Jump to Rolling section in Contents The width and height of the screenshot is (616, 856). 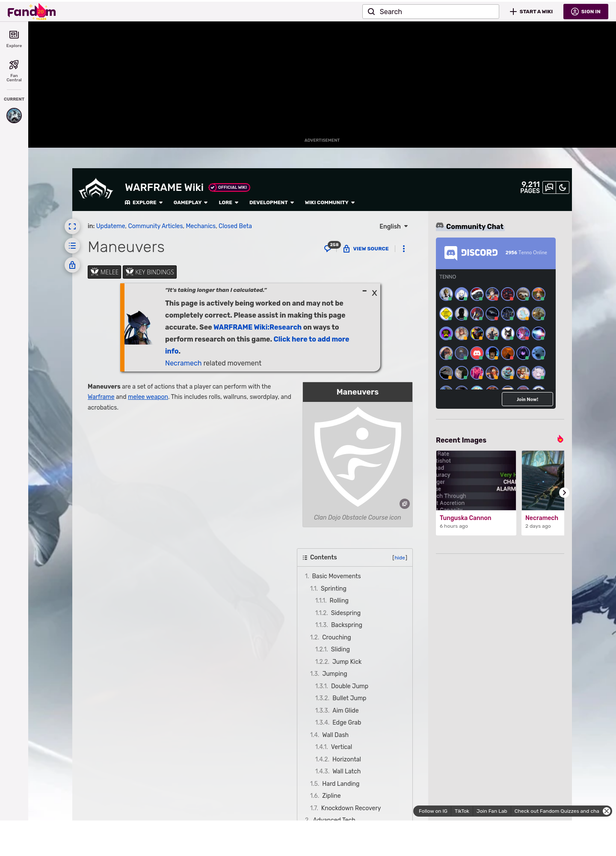[x=332, y=600]
